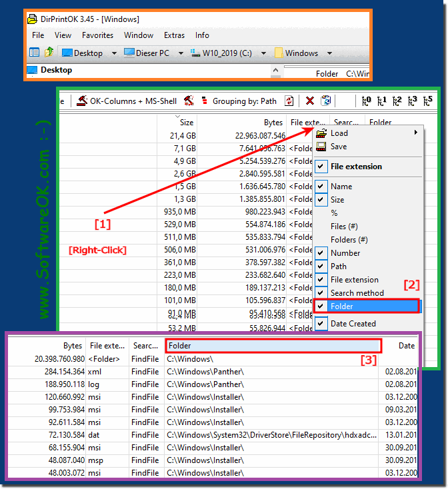Select the 188.950.118 log row
Image resolution: width=448 pixels, height=489 pixels.
tap(212, 384)
